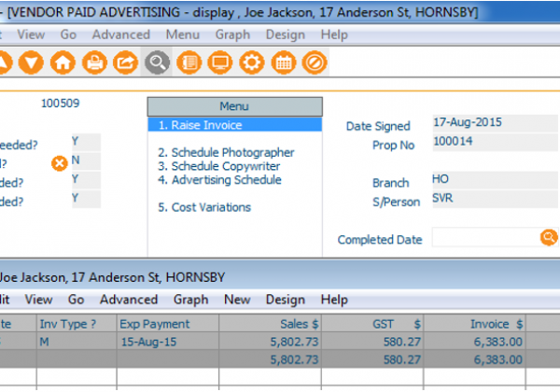Select 1. Raise Invoice menu option
Viewport: 560px width, 392px height.
pos(235,125)
